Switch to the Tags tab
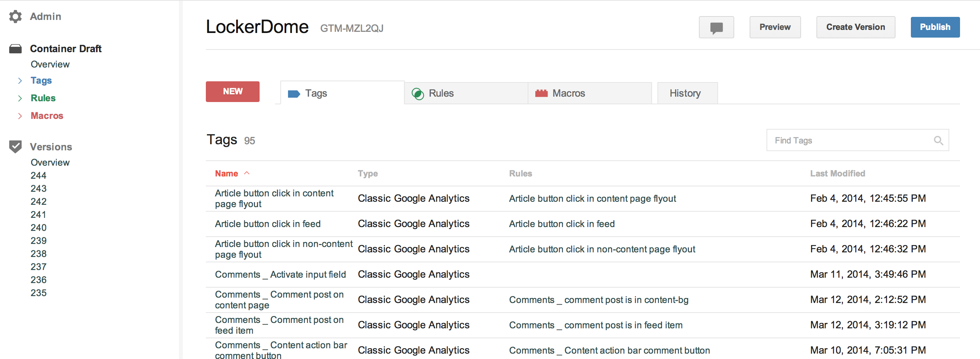 [342, 93]
